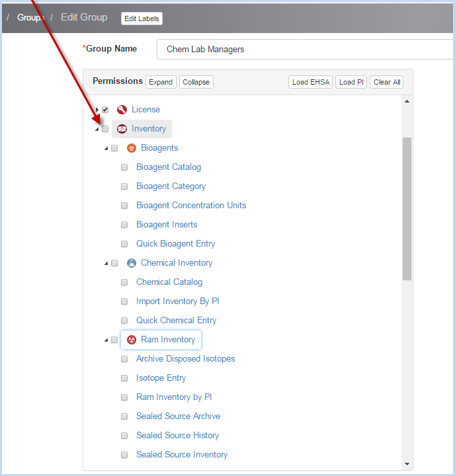Click the Bioagents biohazard icon

point(131,148)
